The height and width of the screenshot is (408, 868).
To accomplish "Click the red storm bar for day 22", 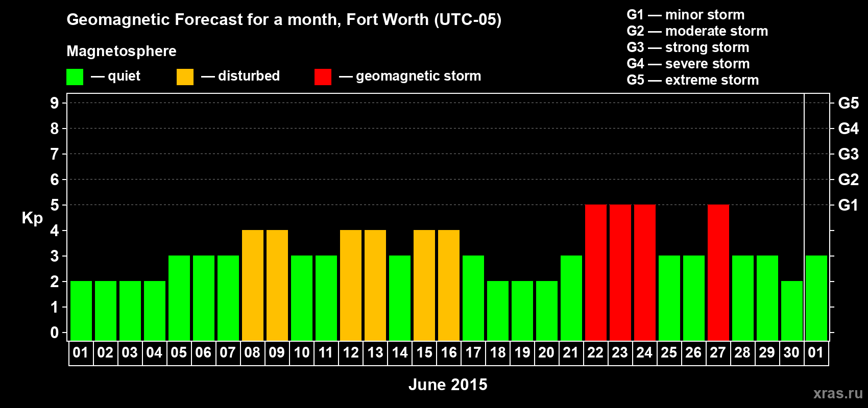I will coord(596,272).
